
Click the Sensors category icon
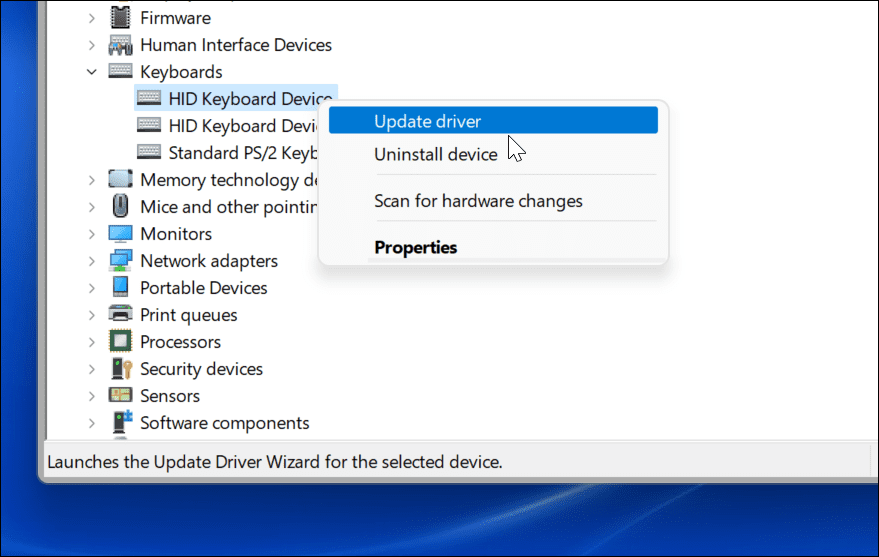point(120,396)
